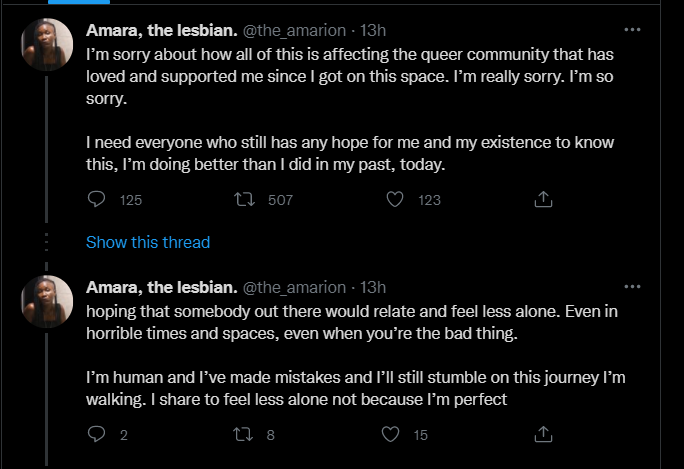This screenshot has height=469, width=684.
Task: Open display name on first tweet
Action: coord(161,31)
